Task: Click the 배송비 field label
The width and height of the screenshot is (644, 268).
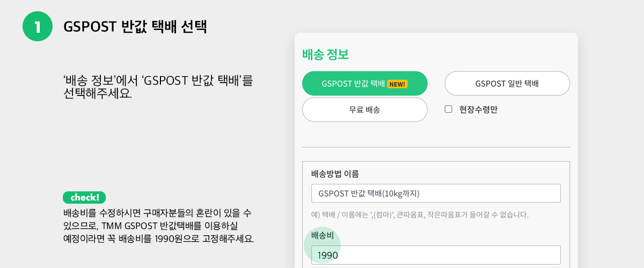Action: tap(323, 235)
